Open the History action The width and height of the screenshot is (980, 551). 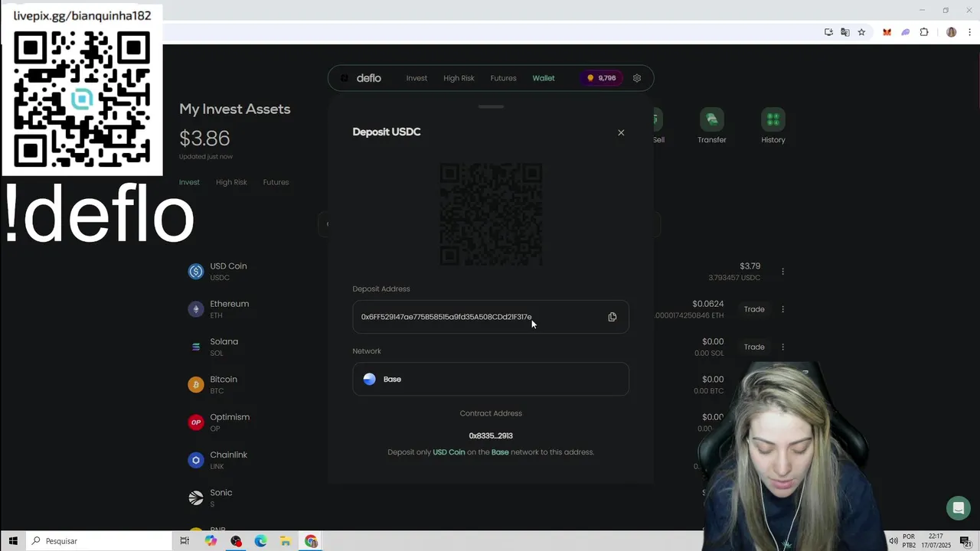click(773, 126)
